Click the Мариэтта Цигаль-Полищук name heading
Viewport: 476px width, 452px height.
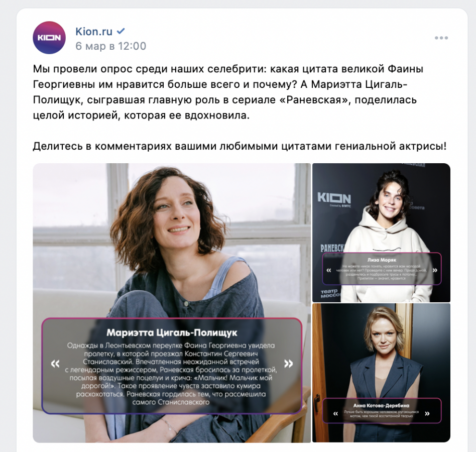(x=172, y=332)
